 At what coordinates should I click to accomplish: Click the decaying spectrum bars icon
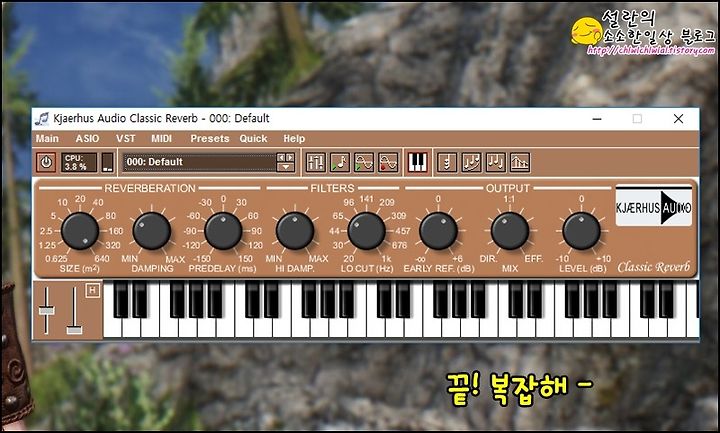pyautogui.click(x=520, y=162)
